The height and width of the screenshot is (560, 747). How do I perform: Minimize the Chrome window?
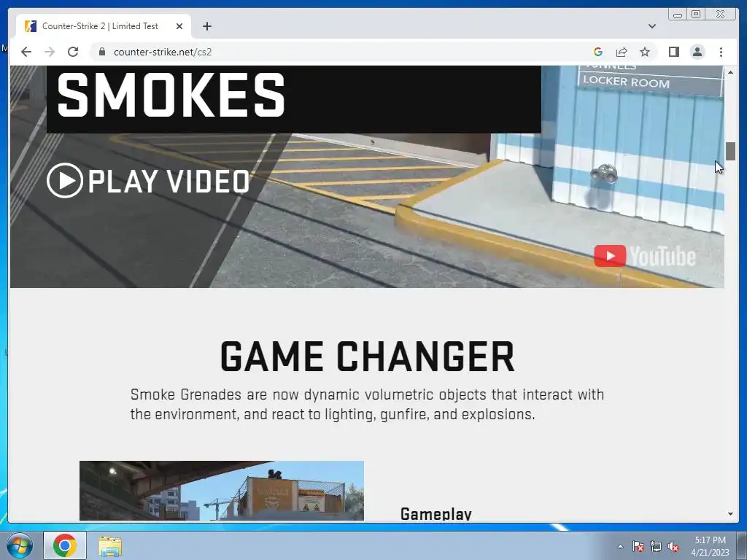click(x=678, y=15)
